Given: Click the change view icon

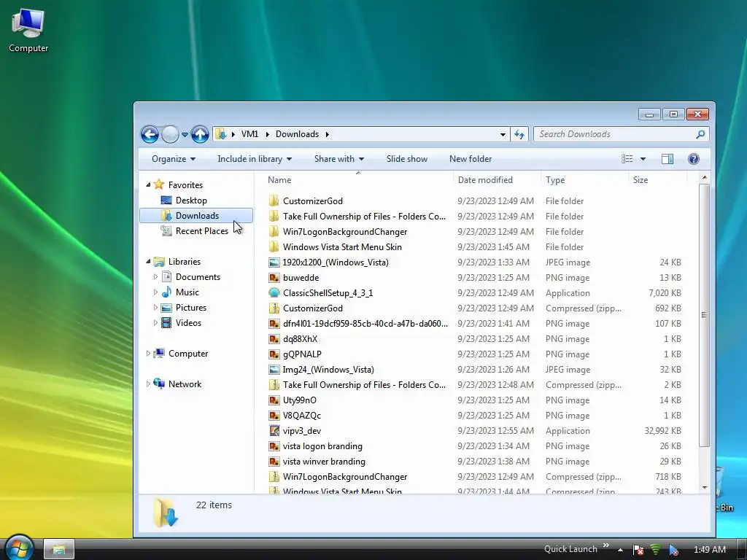Looking at the screenshot, I should [x=627, y=159].
